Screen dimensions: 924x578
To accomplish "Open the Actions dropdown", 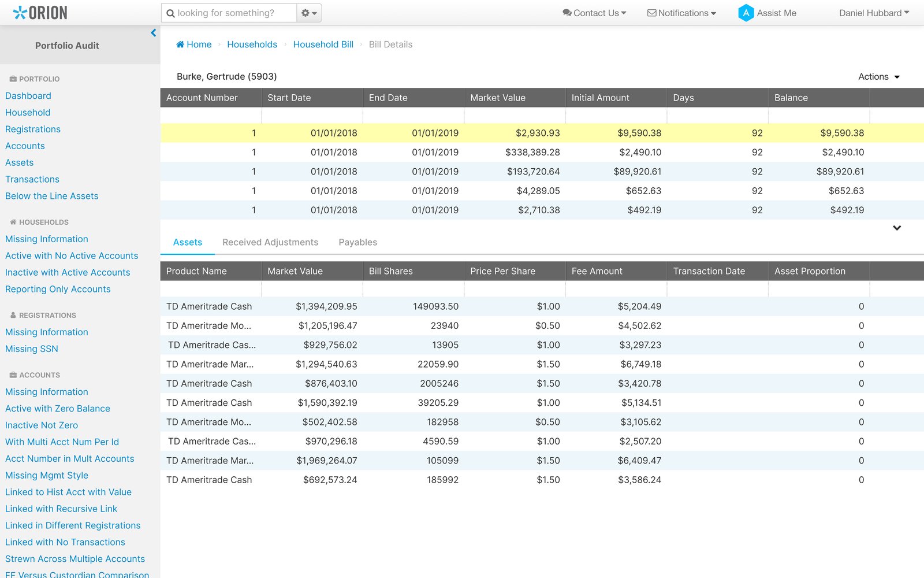I will [x=879, y=76].
